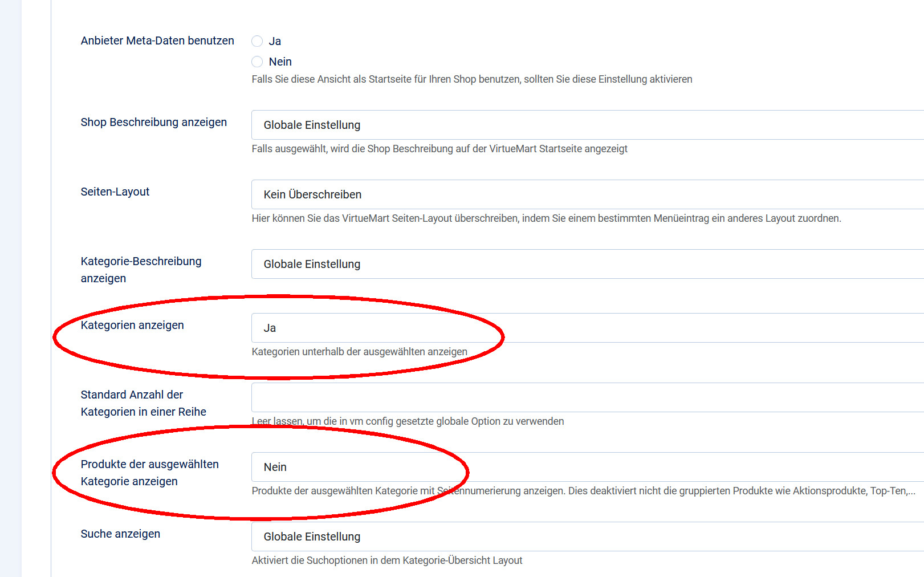Image resolution: width=924 pixels, height=577 pixels.
Task: Click the 'Produkte der ausgewählten Kategorie anzeigen' label
Action: coord(149,473)
